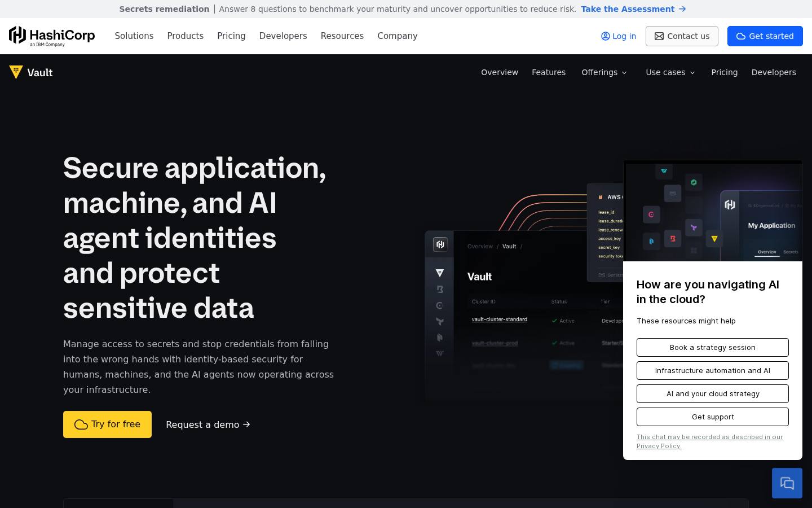The image size is (812, 508).
Task: Click Overview breadcrumb in dashboard image
Action: point(480,246)
